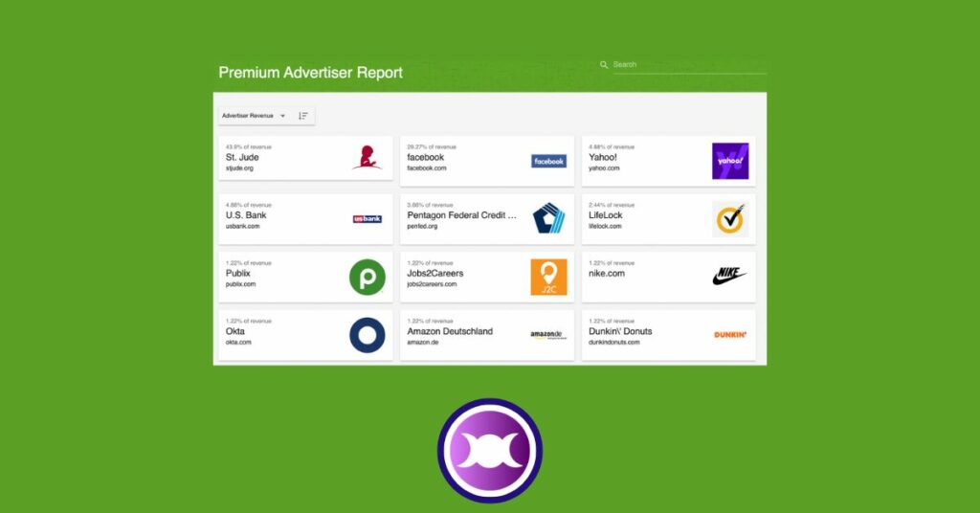This screenshot has height=513, width=980.
Task: Select the Amazon Deutschland name
Action: point(450,331)
